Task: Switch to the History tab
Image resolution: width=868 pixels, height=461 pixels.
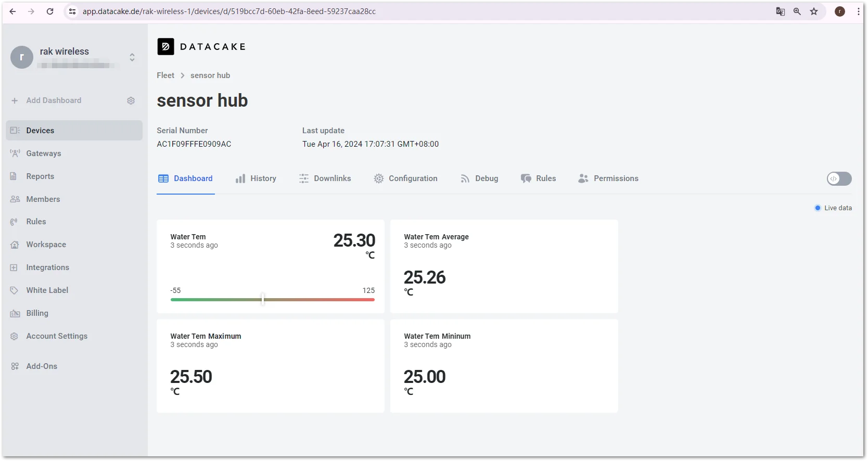Action: pos(256,178)
